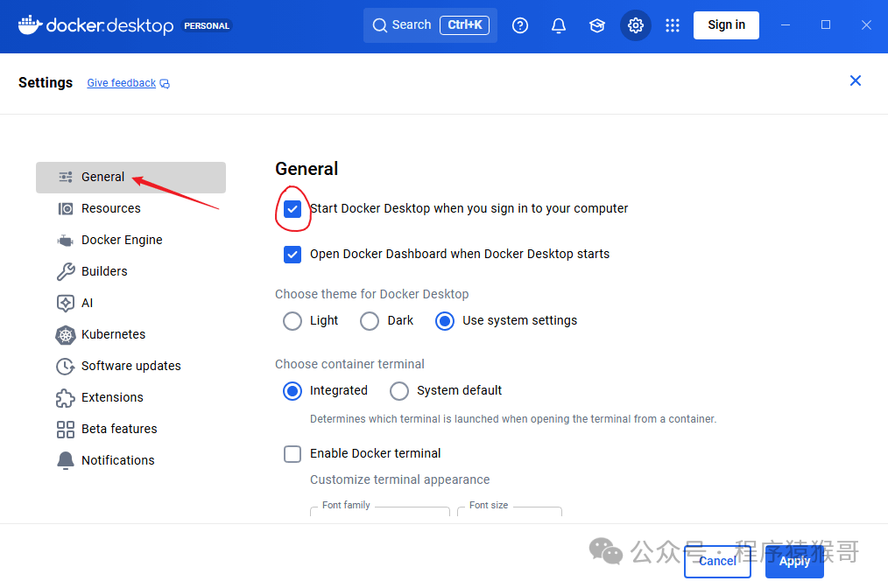
Task: Uncheck Open Docker Dashboard when Docker starts
Action: 292,255
